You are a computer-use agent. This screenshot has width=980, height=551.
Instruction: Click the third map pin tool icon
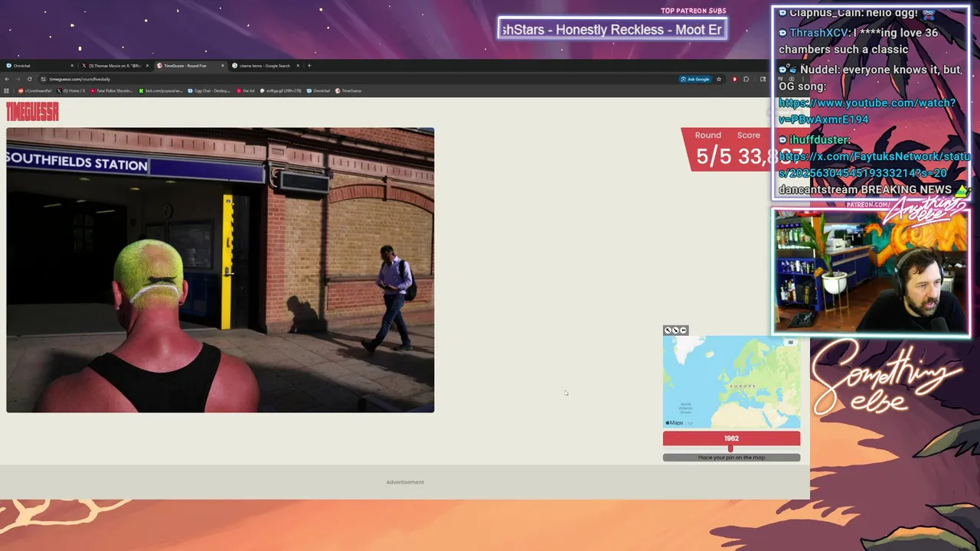click(683, 331)
